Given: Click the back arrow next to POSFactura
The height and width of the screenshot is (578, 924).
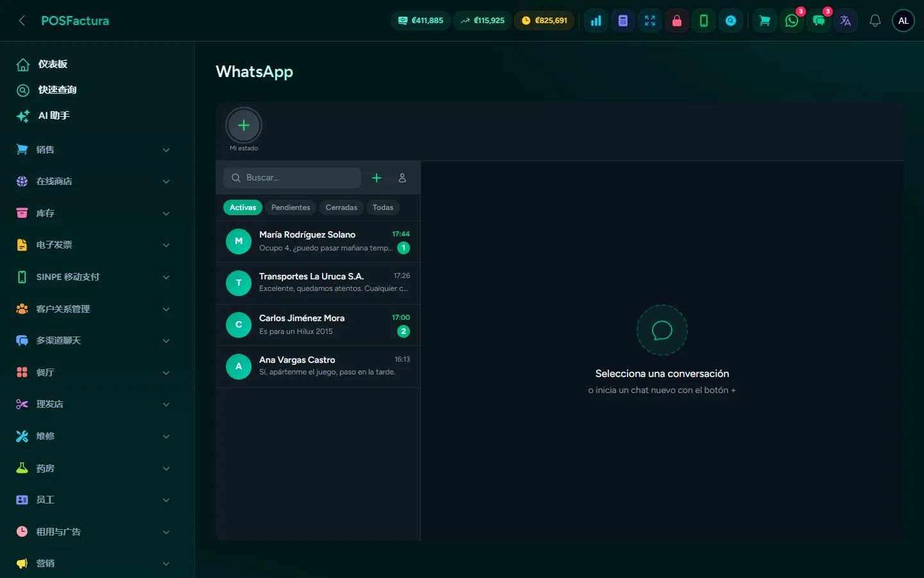Looking at the screenshot, I should (22, 21).
